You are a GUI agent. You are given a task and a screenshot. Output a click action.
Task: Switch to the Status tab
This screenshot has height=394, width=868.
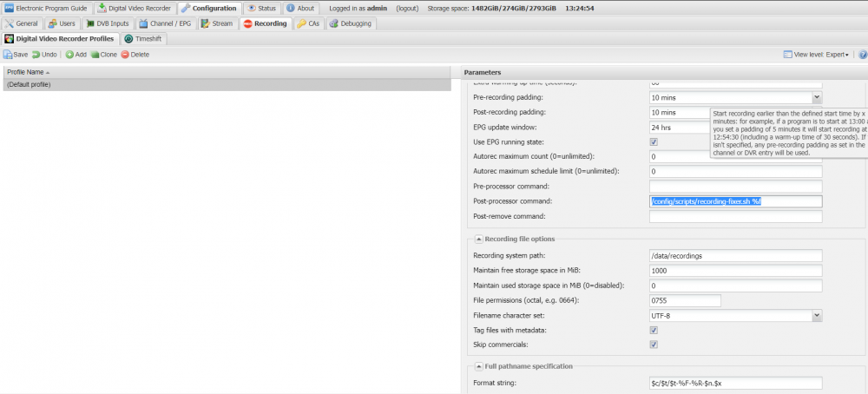263,9
